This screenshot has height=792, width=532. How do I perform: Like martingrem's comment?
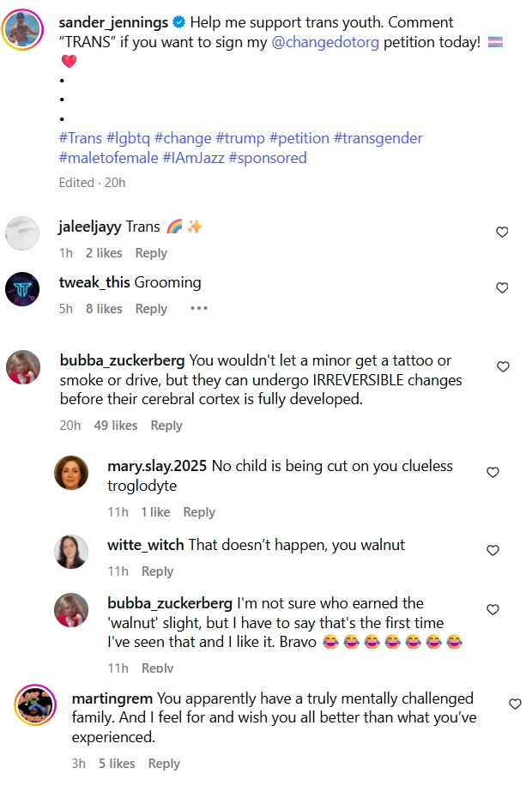(x=515, y=704)
